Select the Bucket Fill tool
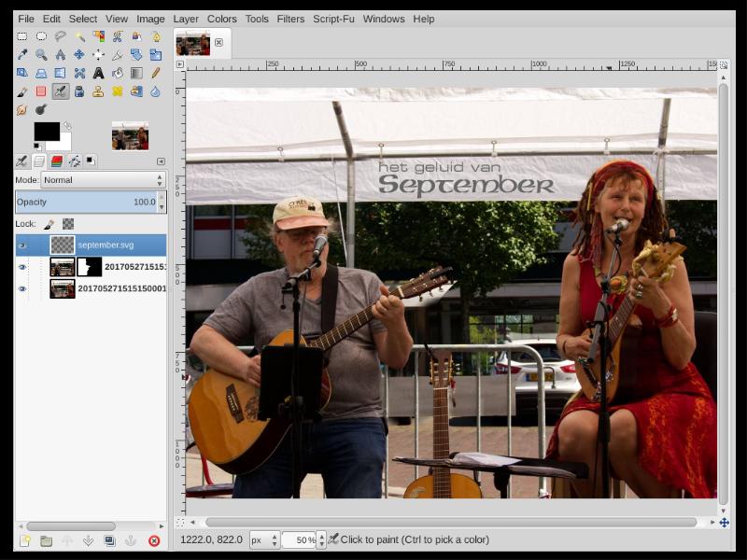747x560 pixels. point(118,73)
